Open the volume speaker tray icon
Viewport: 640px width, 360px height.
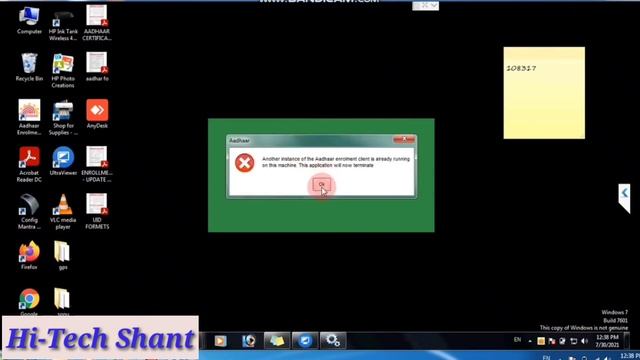click(x=584, y=341)
